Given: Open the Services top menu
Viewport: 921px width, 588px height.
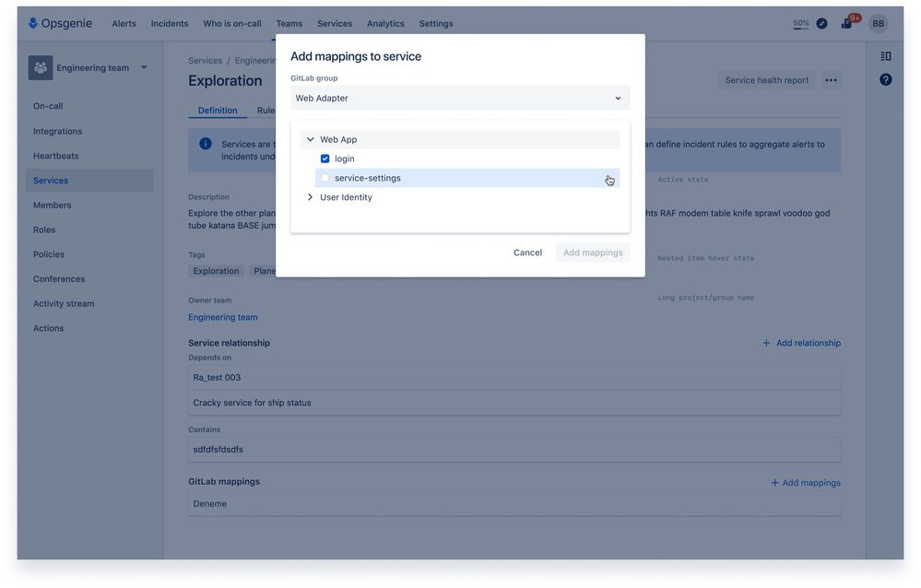Looking at the screenshot, I should tap(335, 23).
